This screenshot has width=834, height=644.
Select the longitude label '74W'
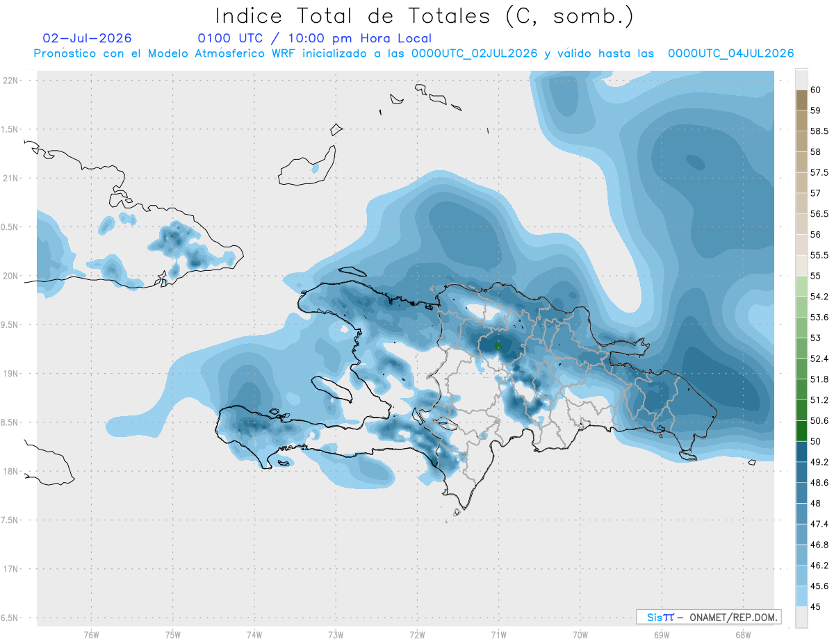click(x=254, y=634)
